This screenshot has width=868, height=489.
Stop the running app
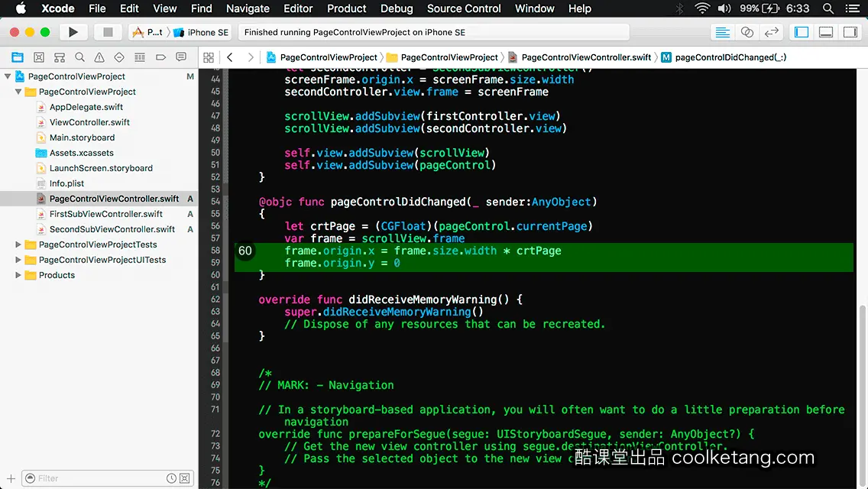point(108,32)
